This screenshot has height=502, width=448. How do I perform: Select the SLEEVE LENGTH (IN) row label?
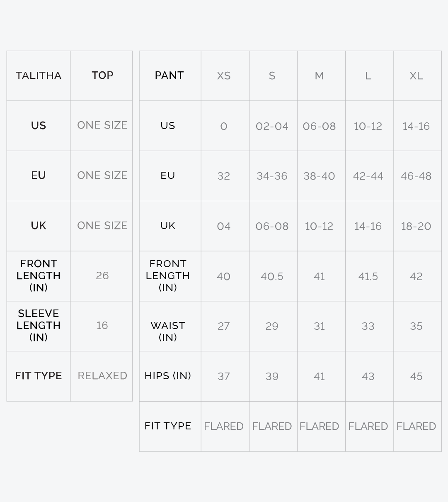point(39,325)
